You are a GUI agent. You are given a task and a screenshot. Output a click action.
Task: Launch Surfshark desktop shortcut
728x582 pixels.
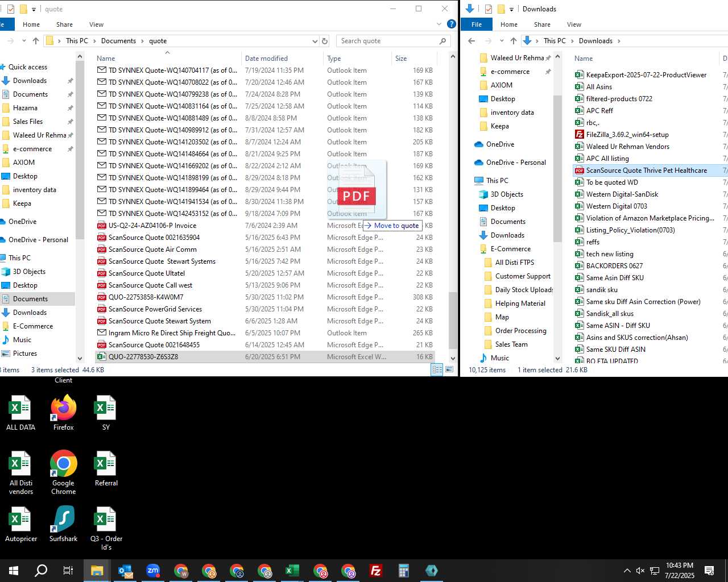pyautogui.click(x=63, y=525)
